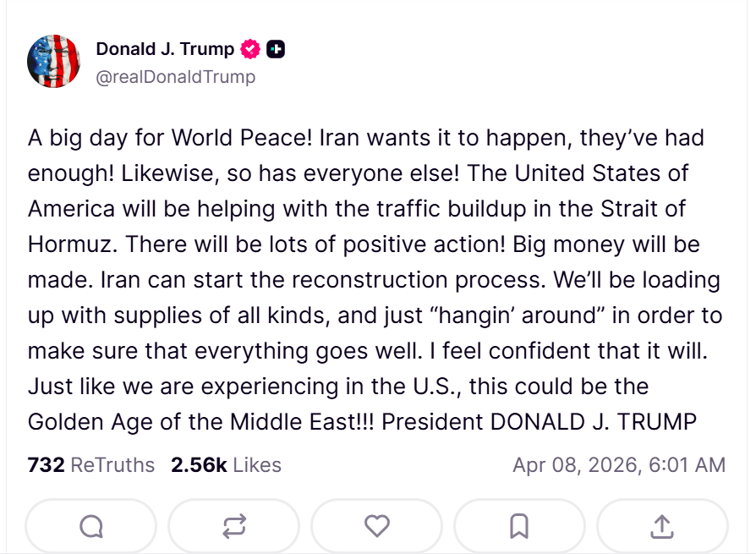View the 2.56k Likes list
756x554 pixels.
pos(226,464)
